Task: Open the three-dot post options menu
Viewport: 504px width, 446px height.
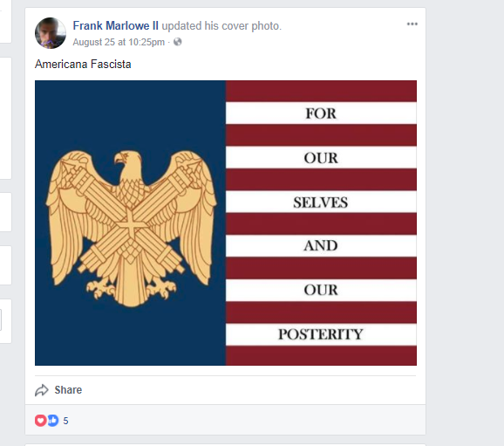Action: click(x=412, y=24)
